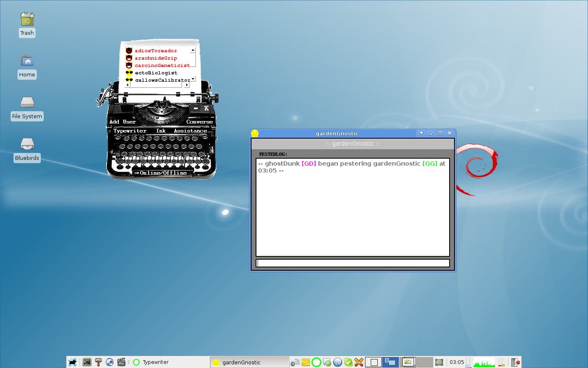This screenshot has width=588, height=368.
Task: Select adiosToreador in the chum list
Action: [156, 51]
